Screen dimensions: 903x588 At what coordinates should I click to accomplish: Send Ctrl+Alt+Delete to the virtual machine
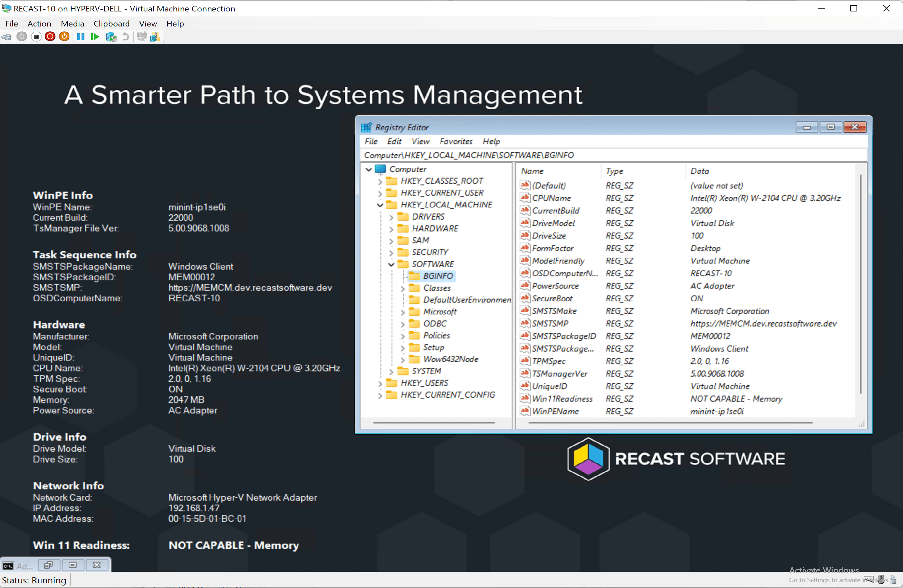click(7, 36)
